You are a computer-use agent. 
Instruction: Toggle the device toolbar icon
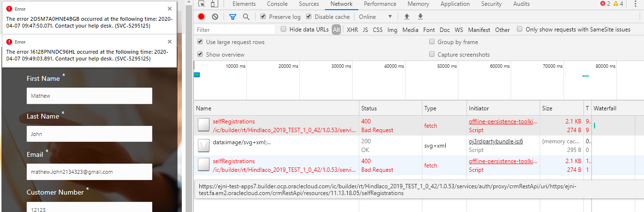coord(214,4)
